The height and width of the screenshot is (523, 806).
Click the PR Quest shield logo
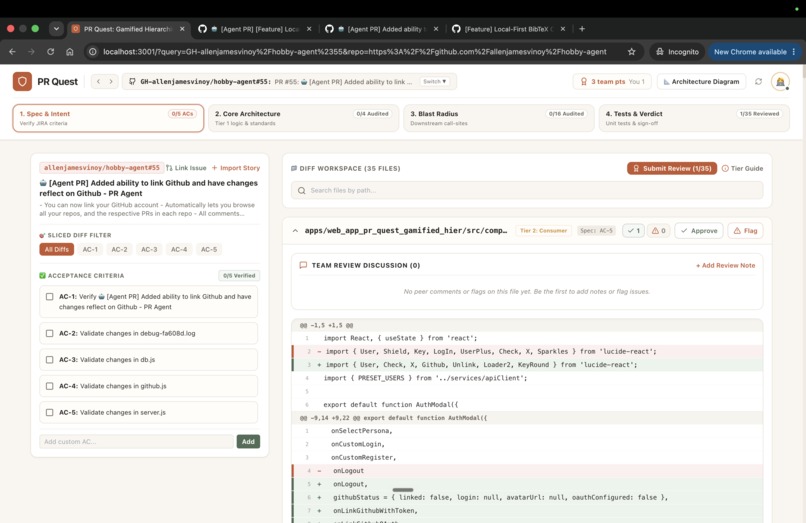(22, 81)
